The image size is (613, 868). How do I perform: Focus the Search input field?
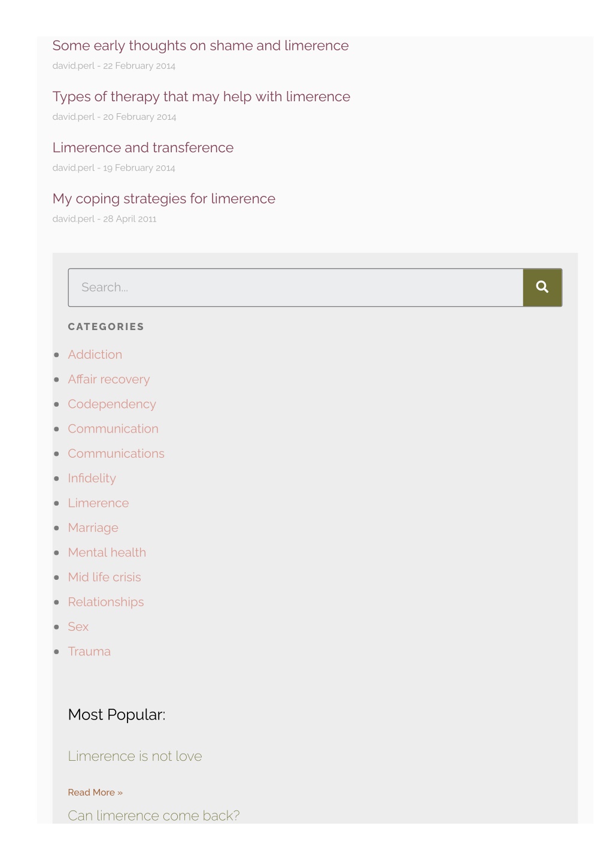[296, 288]
